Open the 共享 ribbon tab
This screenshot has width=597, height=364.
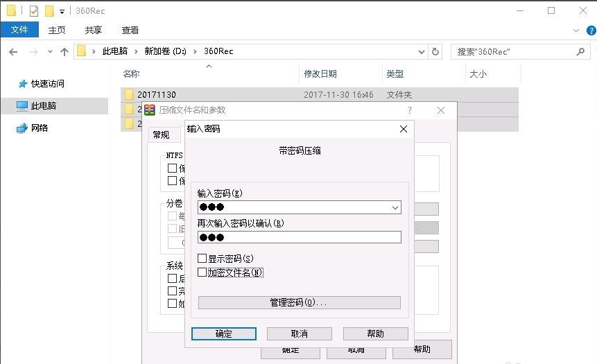[94, 30]
